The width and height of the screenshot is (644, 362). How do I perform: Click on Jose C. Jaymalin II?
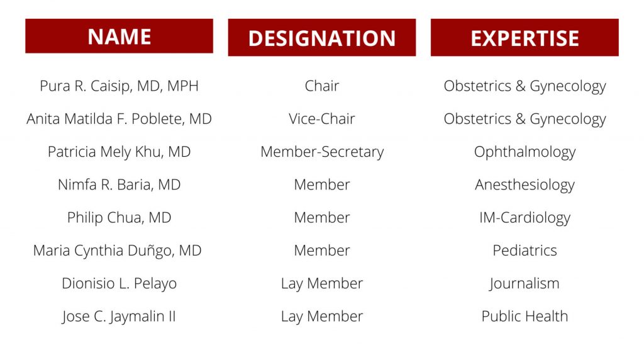pyautogui.click(x=119, y=316)
